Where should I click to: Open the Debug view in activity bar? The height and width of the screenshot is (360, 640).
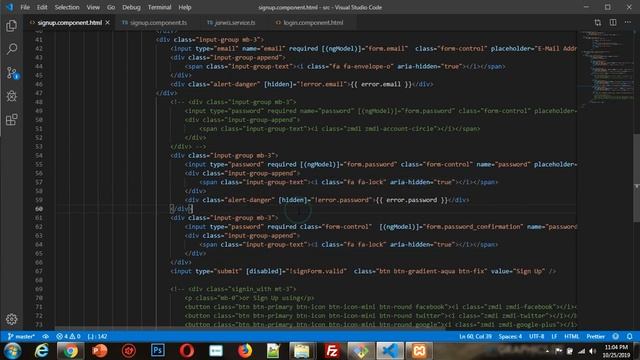point(11,96)
